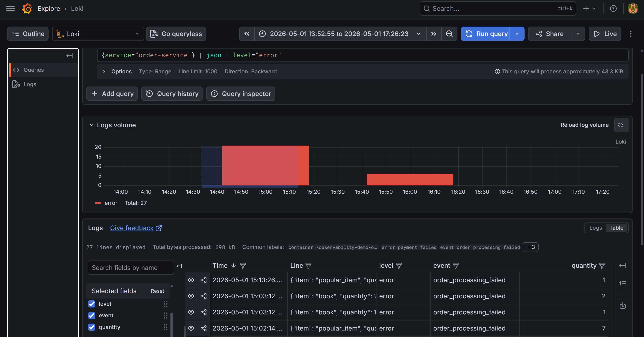Filter the Line column
This screenshot has height=337, width=644.
coord(308,266)
